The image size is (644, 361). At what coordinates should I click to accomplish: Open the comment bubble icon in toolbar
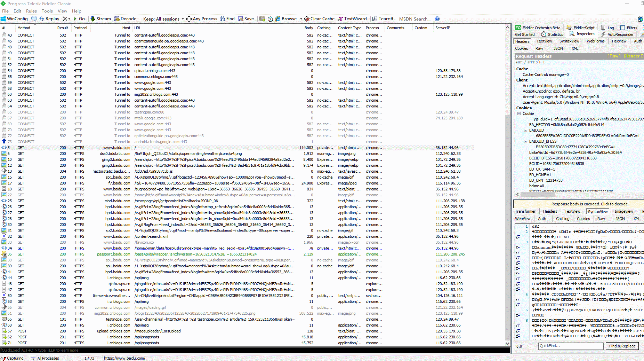(34, 19)
